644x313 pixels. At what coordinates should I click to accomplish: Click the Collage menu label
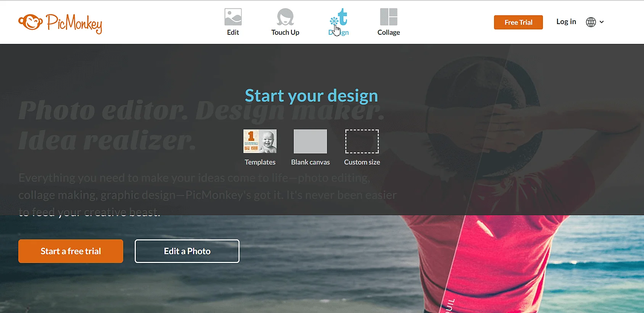click(x=389, y=32)
